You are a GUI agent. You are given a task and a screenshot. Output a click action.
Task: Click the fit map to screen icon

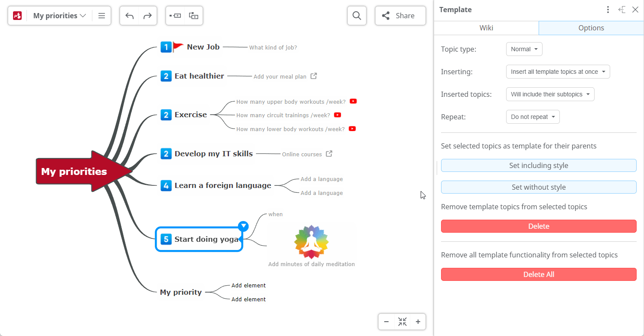pos(402,322)
